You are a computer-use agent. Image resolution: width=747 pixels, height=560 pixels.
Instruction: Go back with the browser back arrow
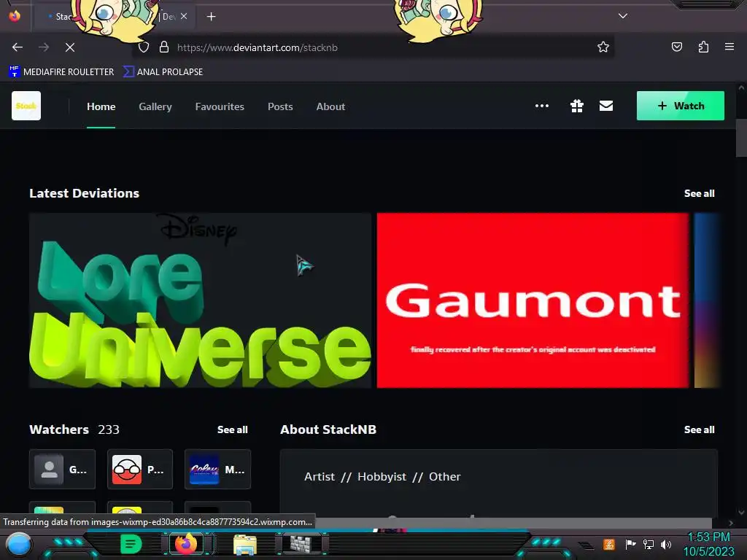18,47
